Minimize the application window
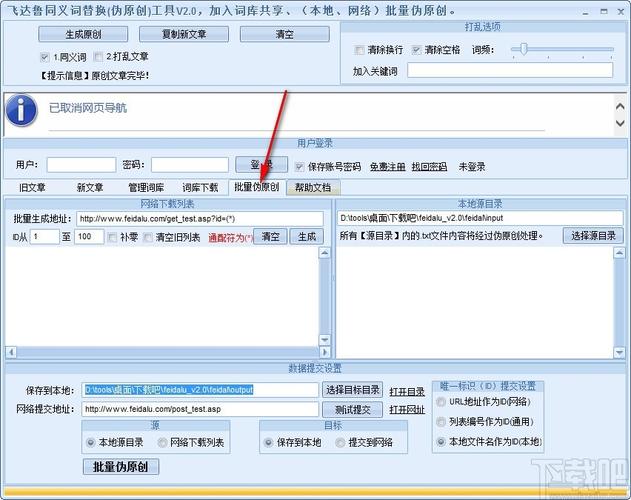 586,12
